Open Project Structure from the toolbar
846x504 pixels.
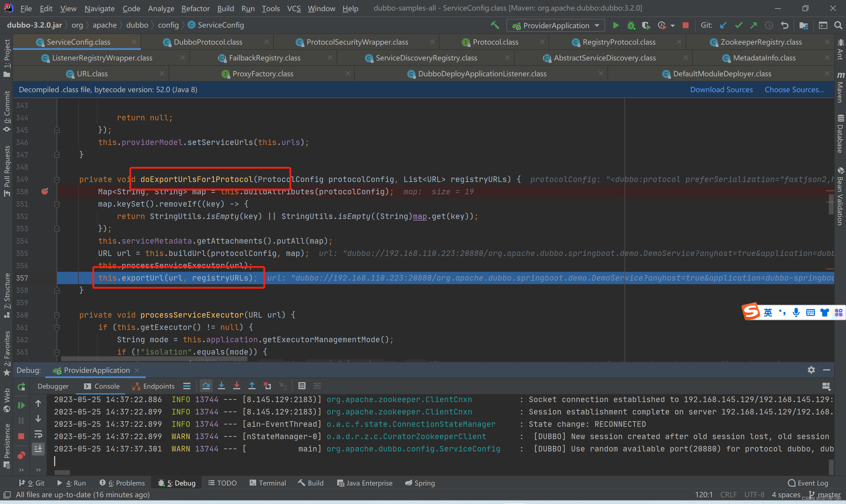click(803, 26)
